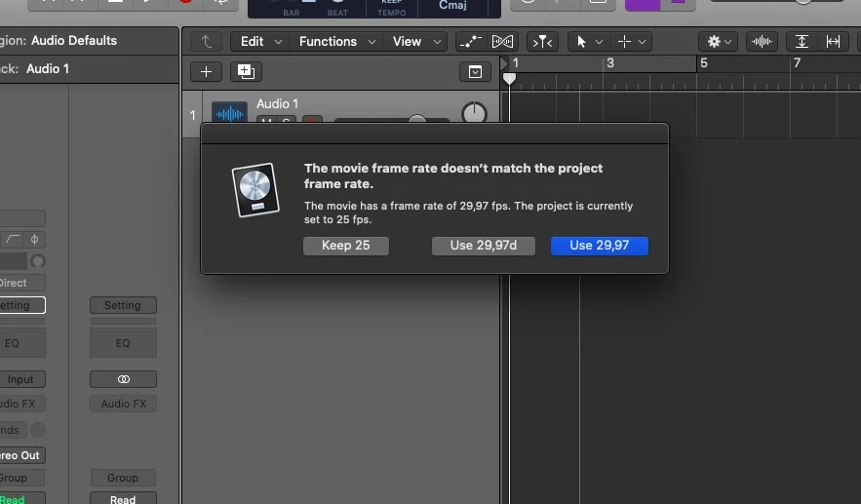
Task: Open the Marquee crosshair tool menu
Action: pyautogui.click(x=631, y=42)
